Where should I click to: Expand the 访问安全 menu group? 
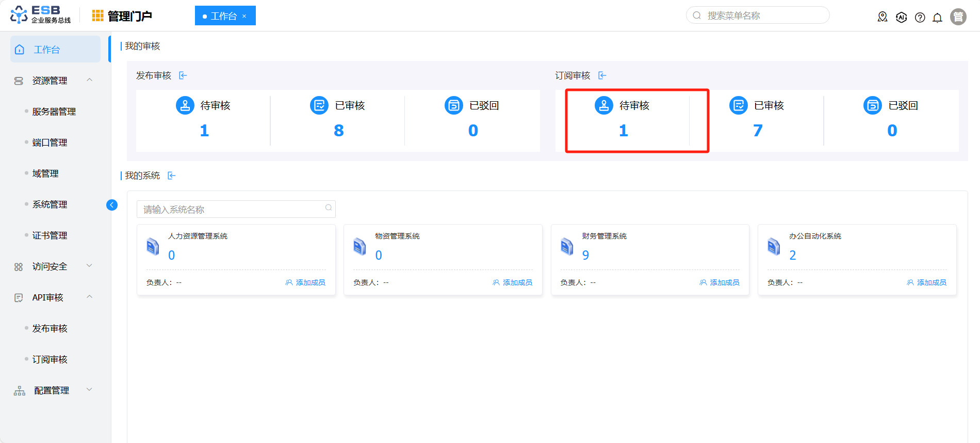89,266
